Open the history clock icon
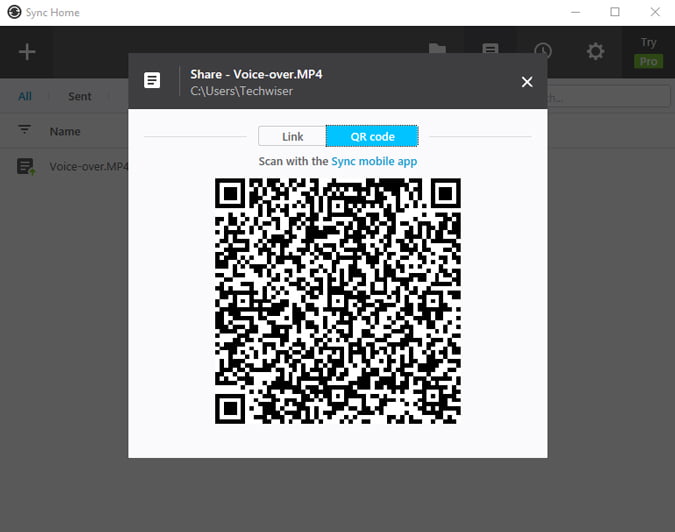 [x=543, y=51]
